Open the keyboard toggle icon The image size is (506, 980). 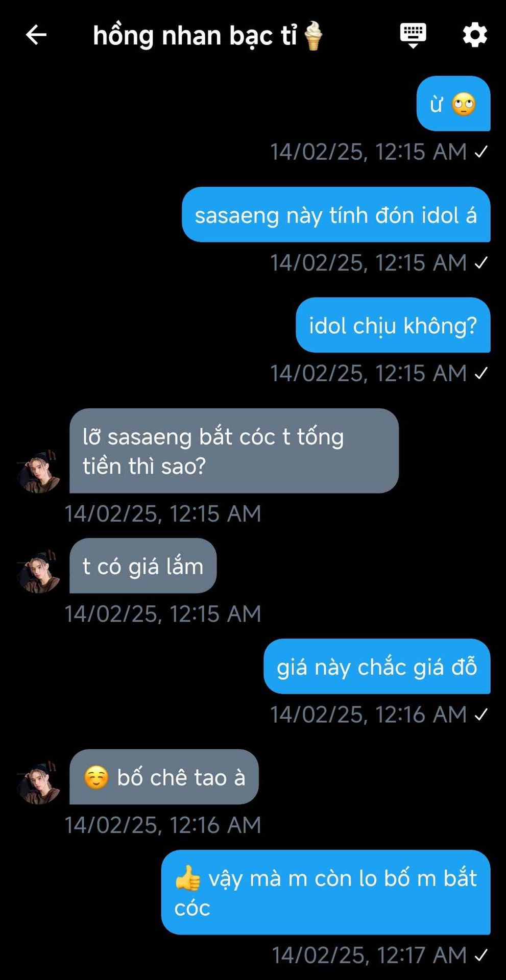click(413, 35)
